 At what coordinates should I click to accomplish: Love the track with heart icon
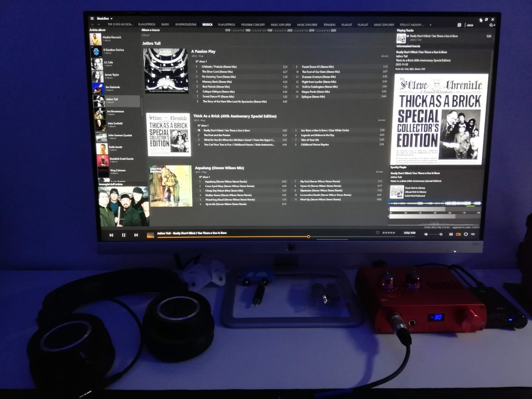(377, 233)
